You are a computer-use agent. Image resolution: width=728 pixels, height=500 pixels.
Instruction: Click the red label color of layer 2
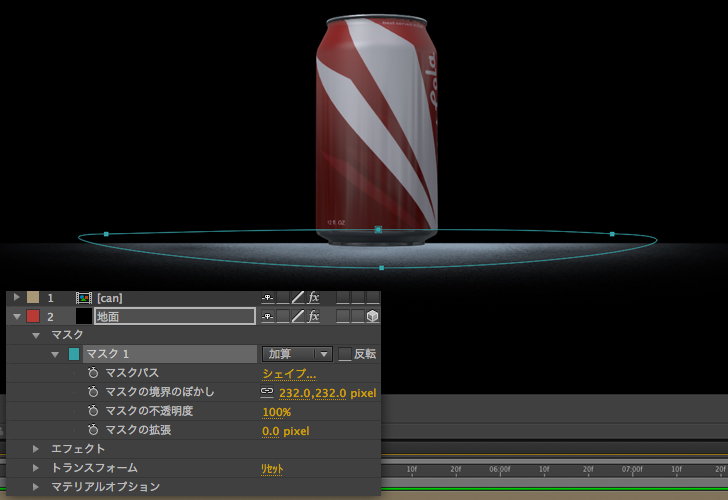33,316
